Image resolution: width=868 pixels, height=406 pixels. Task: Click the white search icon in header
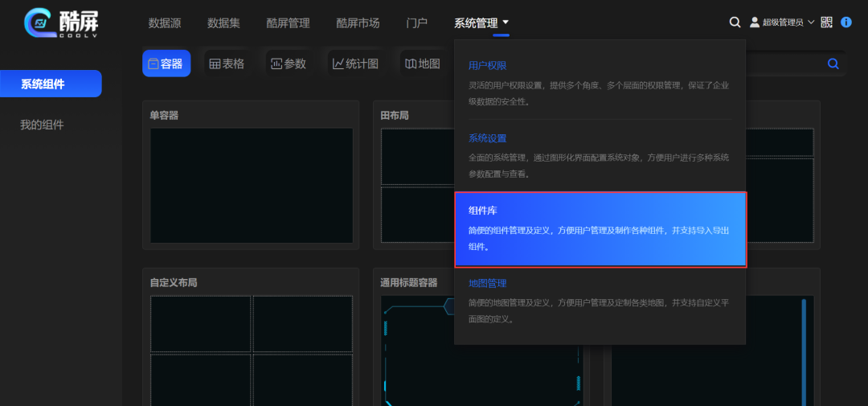coord(735,23)
